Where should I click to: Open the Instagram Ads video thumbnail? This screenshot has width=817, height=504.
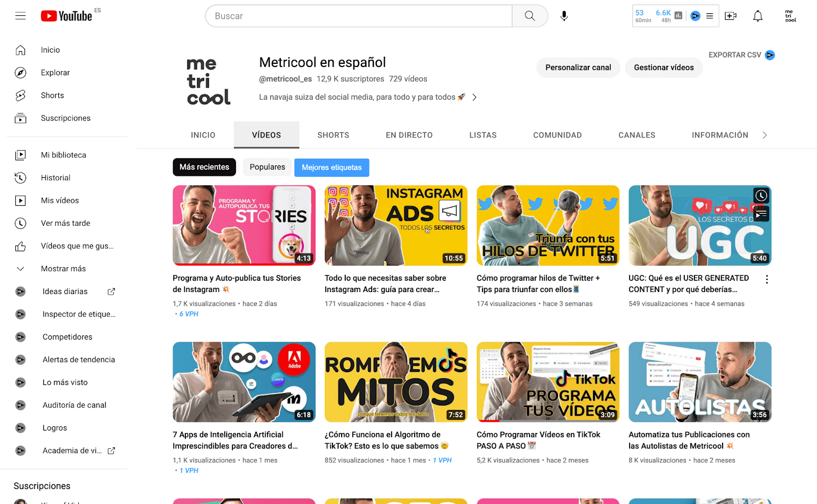coord(396,225)
